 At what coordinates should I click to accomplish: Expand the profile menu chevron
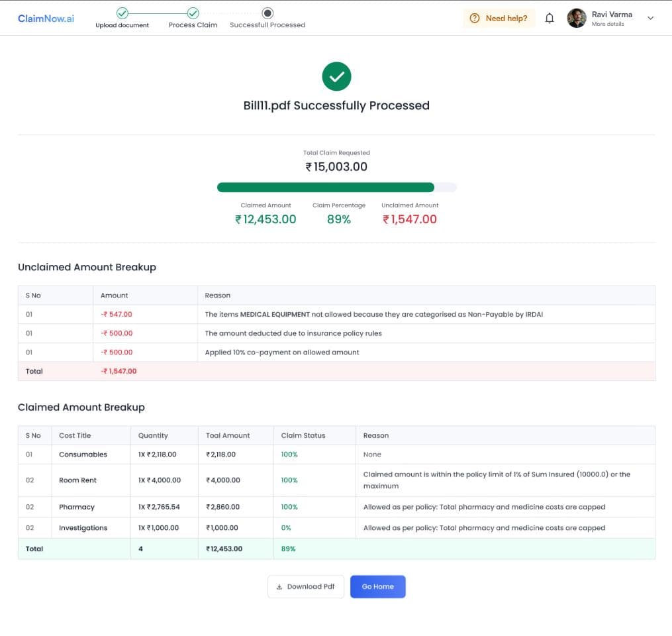649,18
